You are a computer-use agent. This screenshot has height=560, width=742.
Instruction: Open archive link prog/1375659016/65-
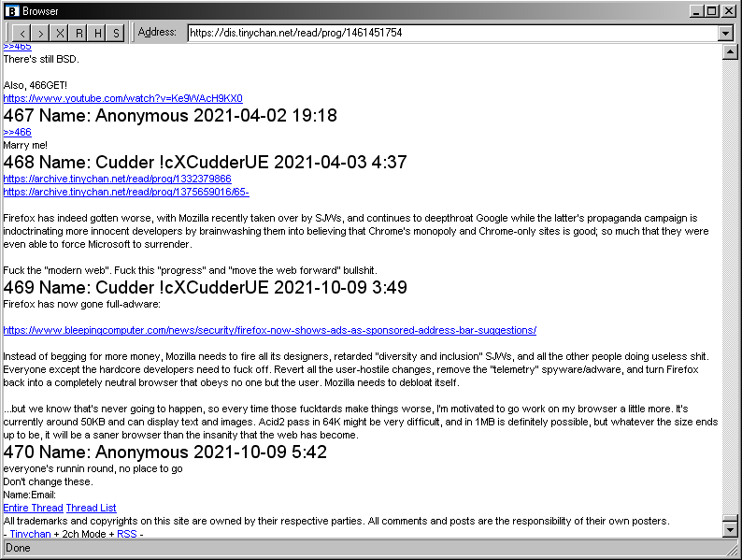click(126, 192)
